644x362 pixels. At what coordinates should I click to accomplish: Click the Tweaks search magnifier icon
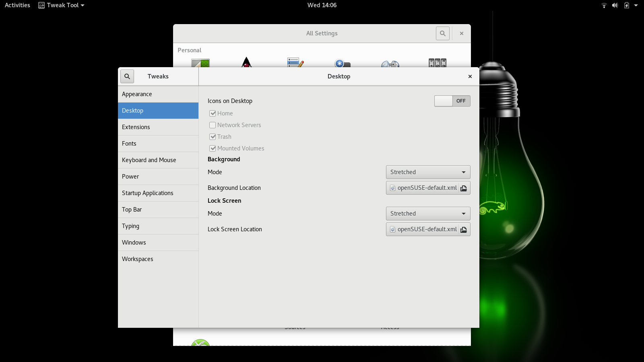pos(127,76)
